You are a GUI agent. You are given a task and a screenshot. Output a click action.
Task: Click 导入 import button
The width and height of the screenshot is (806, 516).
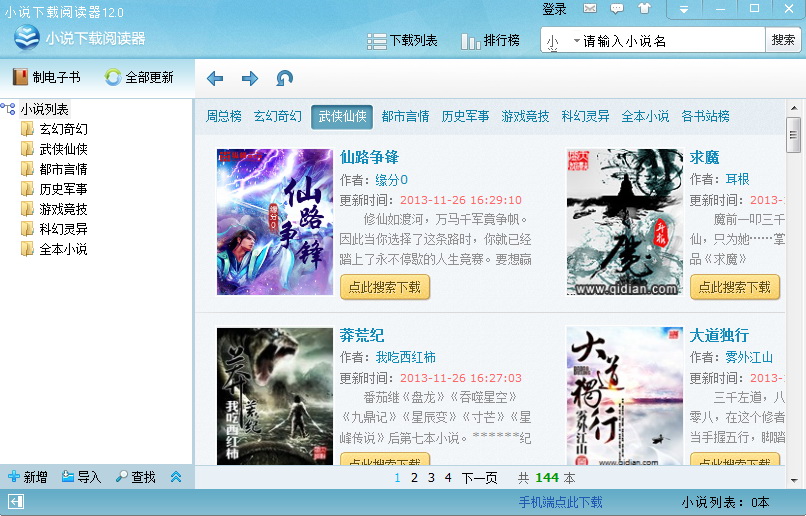click(81, 477)
